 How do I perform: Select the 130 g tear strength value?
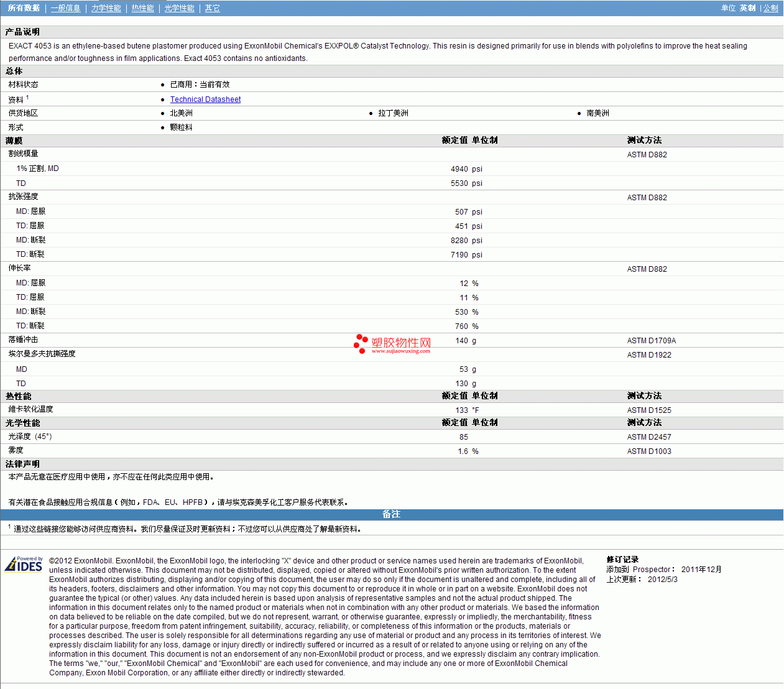click(466, 384)
